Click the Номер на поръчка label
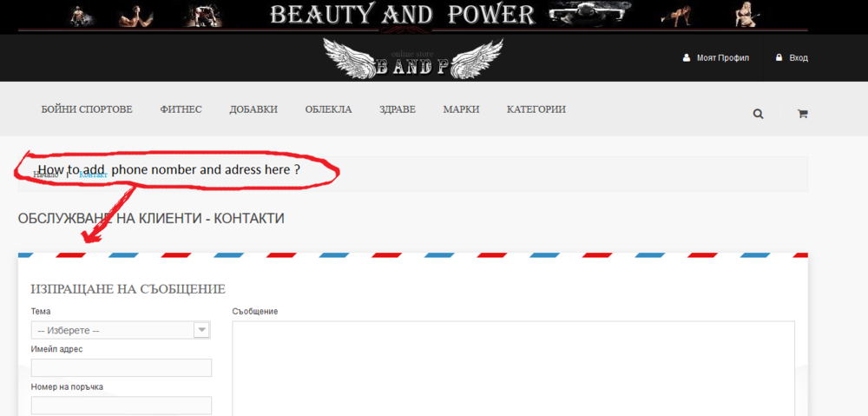The image size is (868, 416). pos(67,386)
